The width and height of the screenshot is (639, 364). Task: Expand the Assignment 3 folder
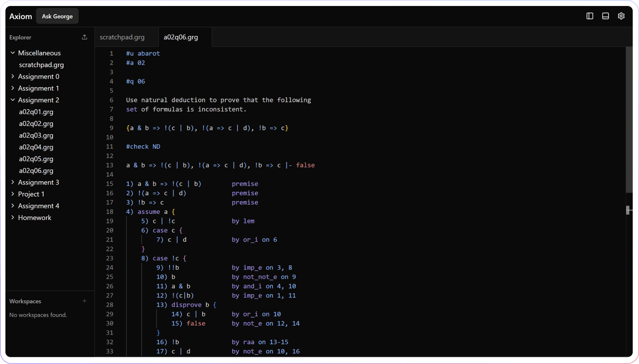pyautogui.click(x=38, y=182)
